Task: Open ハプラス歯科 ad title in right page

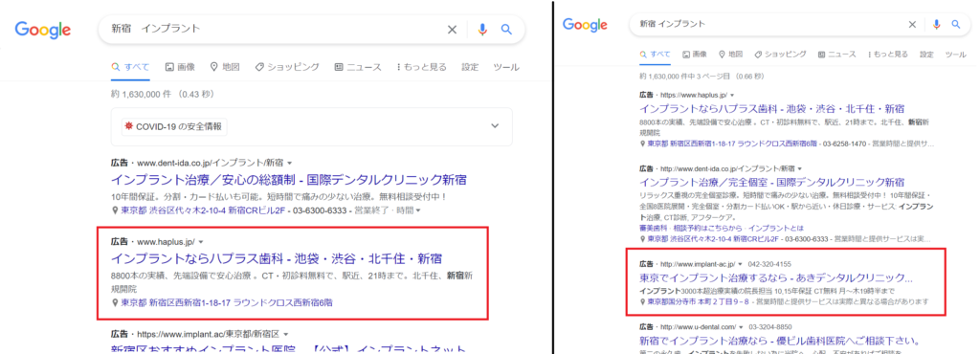Action: (x=772, y=108)
